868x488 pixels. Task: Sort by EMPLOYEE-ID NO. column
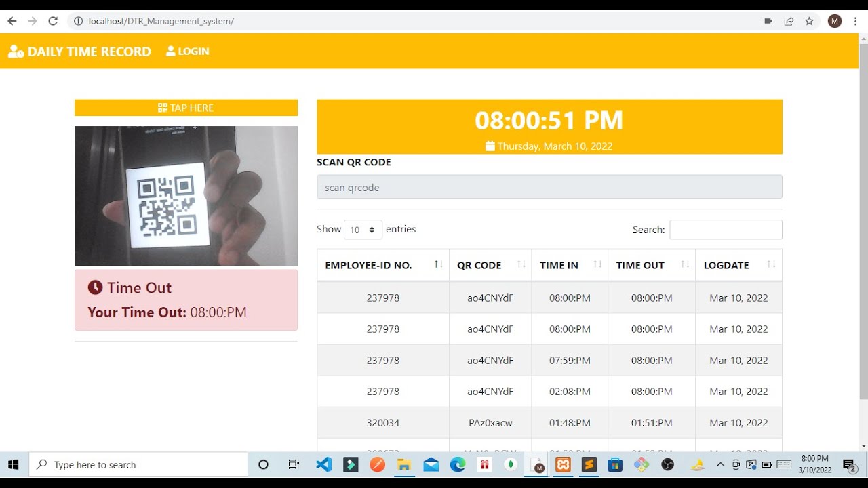382,265
